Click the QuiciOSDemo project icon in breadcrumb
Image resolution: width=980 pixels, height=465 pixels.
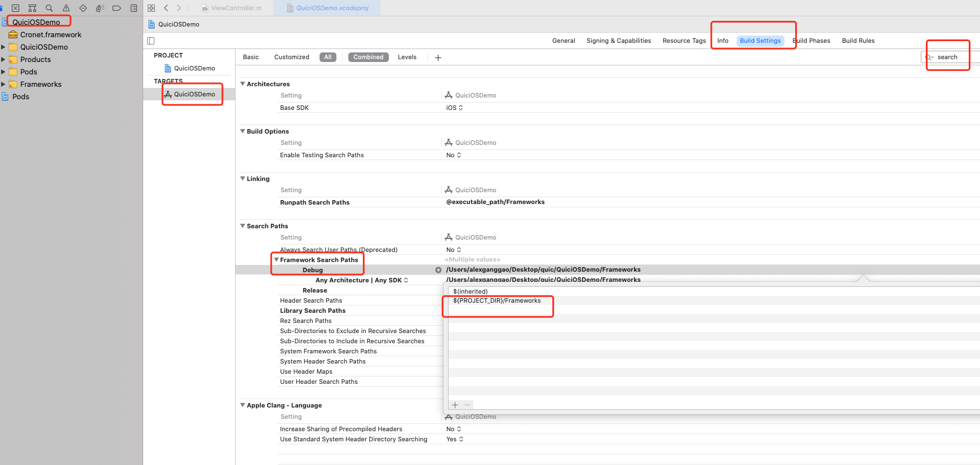(151, 24)
